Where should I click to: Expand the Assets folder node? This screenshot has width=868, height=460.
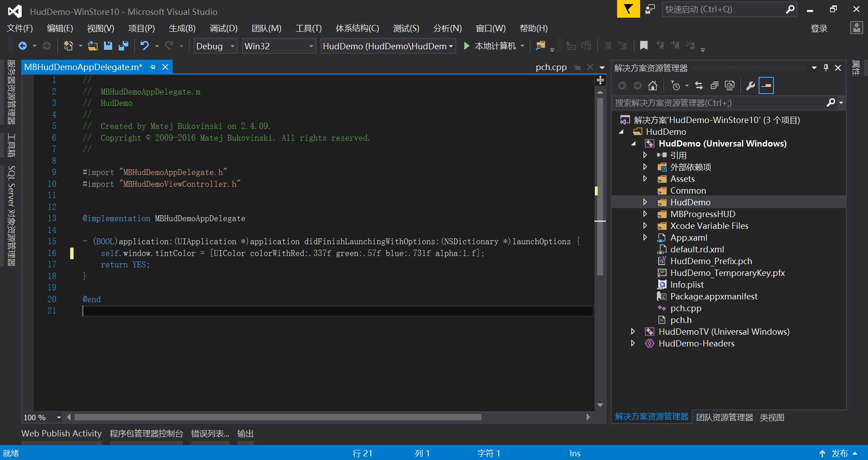click(645, 179)
